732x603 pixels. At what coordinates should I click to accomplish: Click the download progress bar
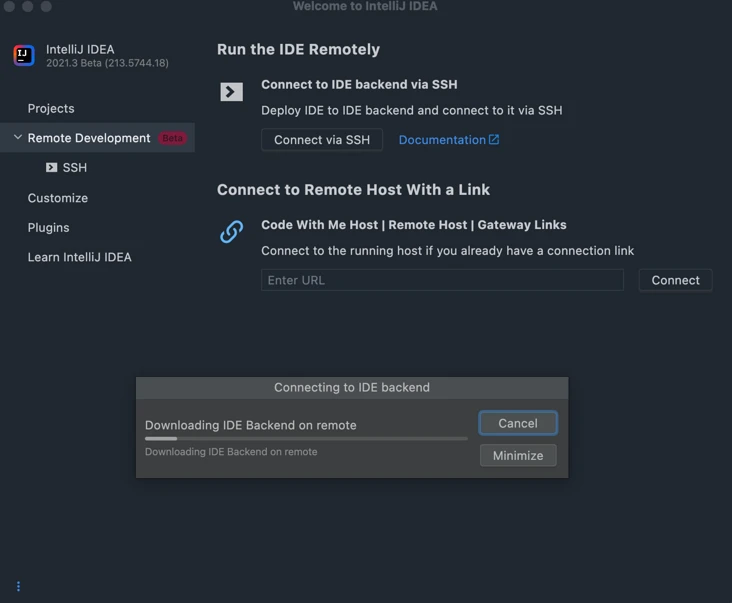[306, 439]
